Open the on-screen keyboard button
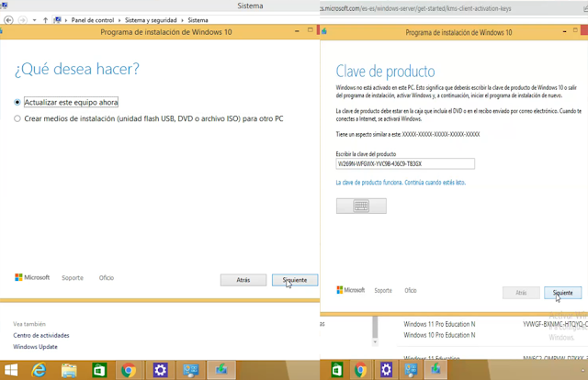588x380 pixels. pyautogui.click(x=361, y=206)
